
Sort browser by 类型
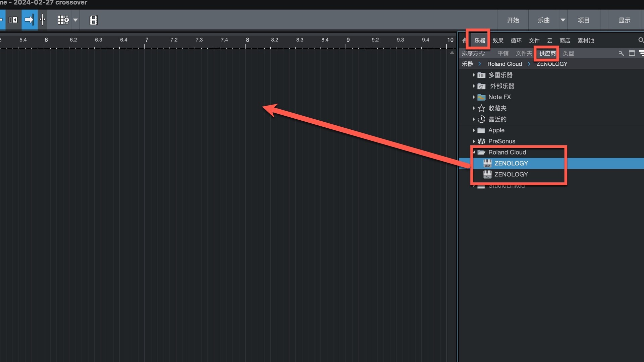[x=568, y=53]
